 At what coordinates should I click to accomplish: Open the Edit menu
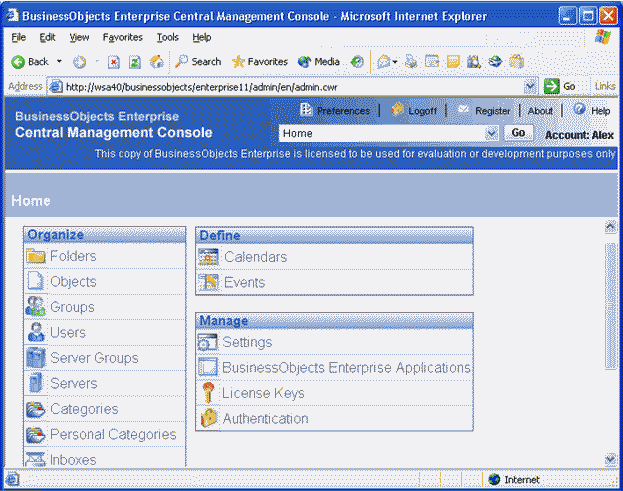point(47,37)
